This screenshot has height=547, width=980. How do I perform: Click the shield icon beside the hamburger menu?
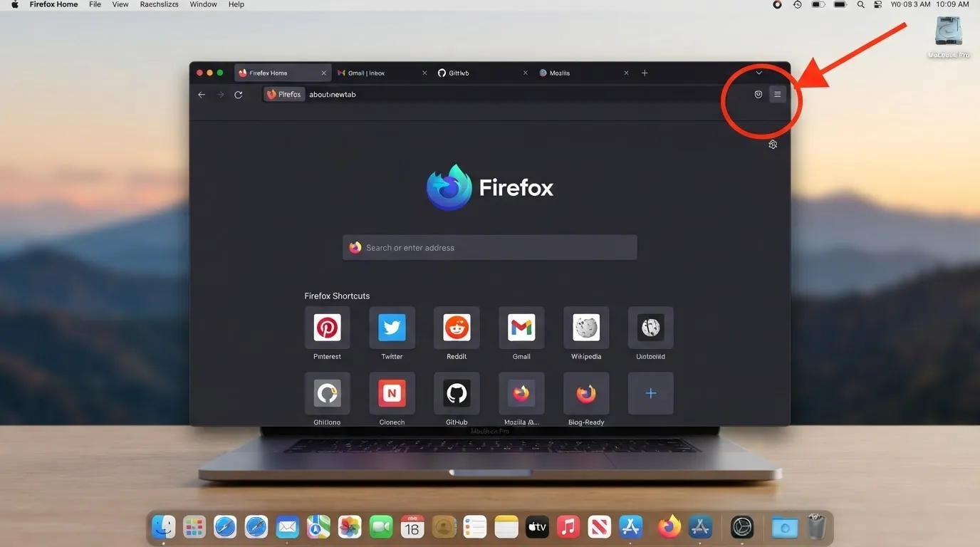(759, 94)
